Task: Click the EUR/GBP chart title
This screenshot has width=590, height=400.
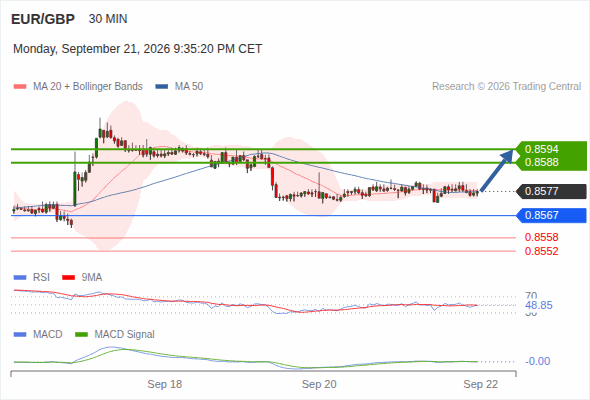Action: coord(43,19)
